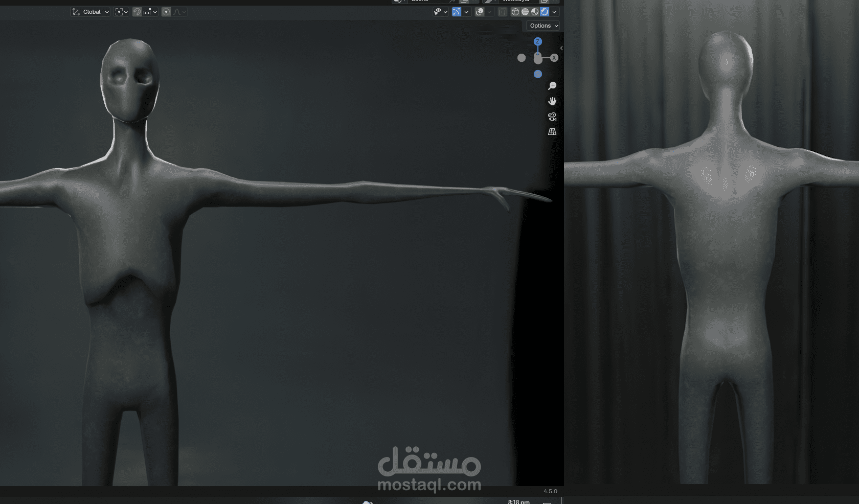The height and width of the screenshot is (504, 859).
Task: Click the 4.5.0 version text
Action: tap(550, 491)
